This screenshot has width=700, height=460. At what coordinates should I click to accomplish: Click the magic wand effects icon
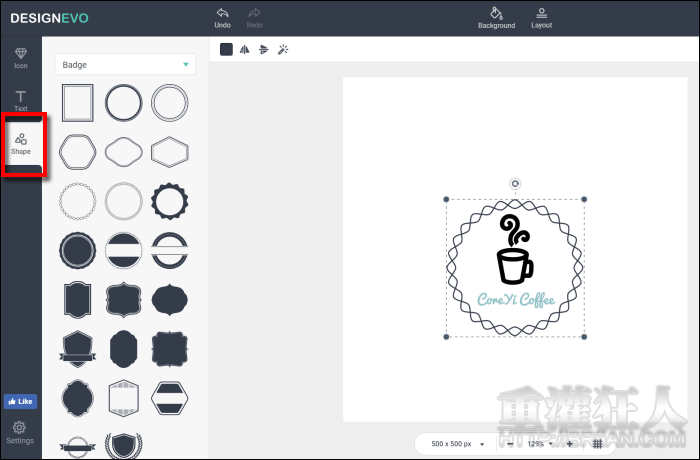(x=283, y=49)
